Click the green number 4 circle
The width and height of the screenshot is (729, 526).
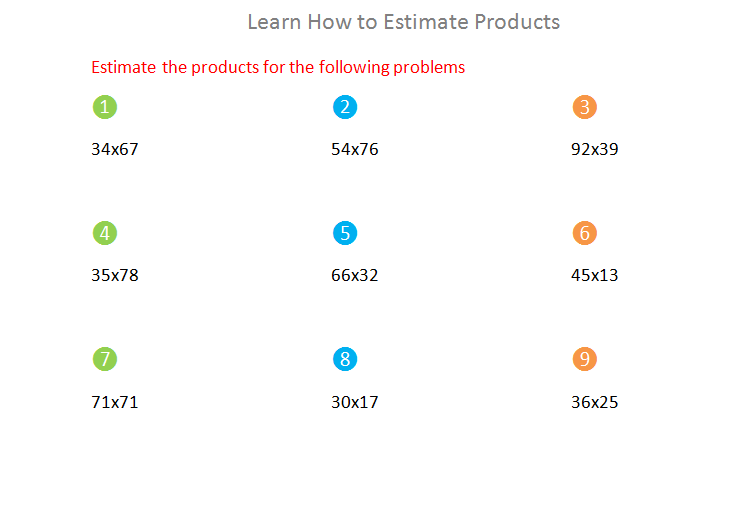click(105, 233)
